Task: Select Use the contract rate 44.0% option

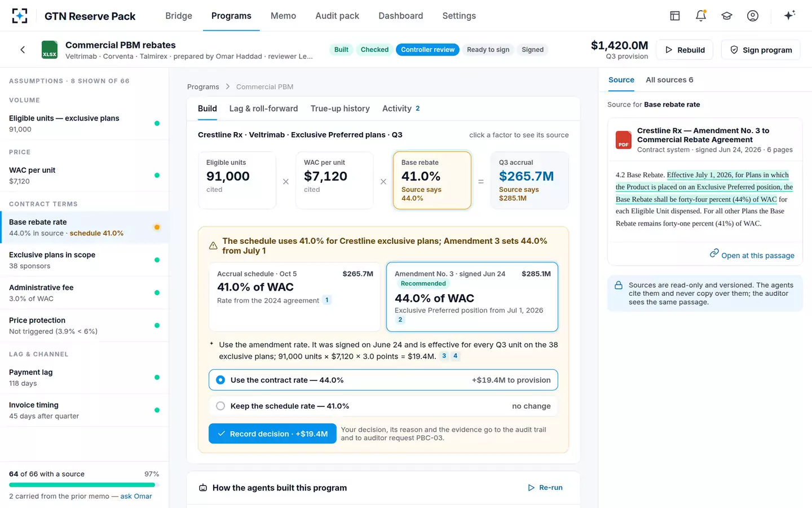Action: pyautogui.click(x=383, y=380)
